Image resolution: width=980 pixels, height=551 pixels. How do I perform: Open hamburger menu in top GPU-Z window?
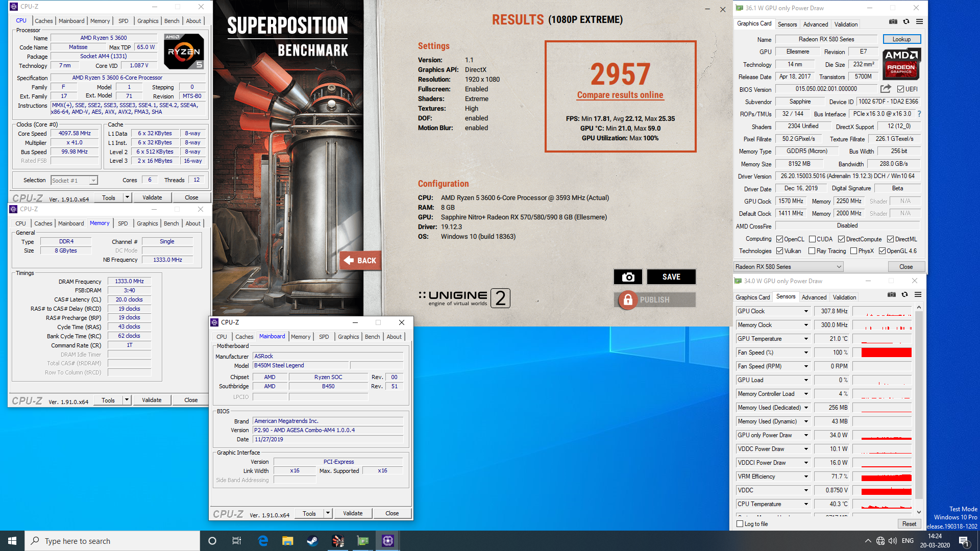(x=919, y=21)
